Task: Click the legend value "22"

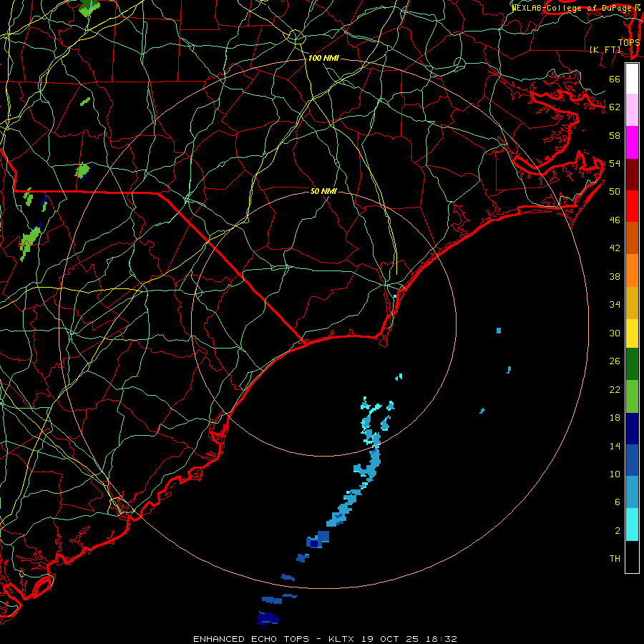Action: 615,389
